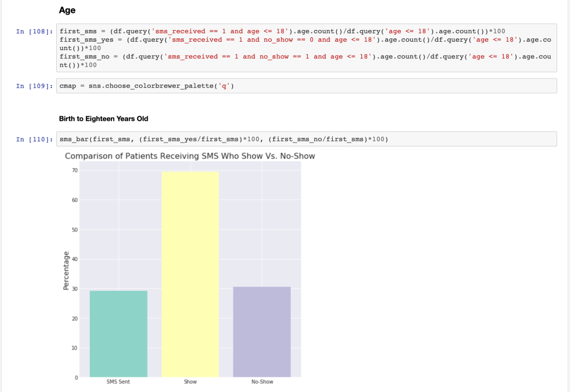Click the 'No-Show' x-axis tick label
This screenshot has width=570, height=392.
[x=262, y=382]
